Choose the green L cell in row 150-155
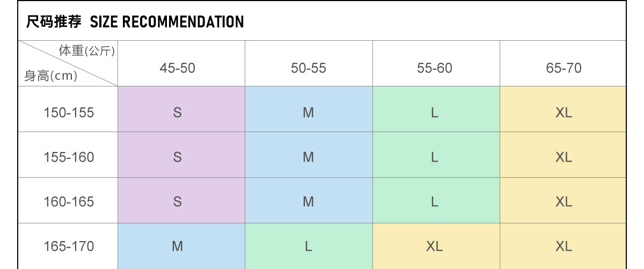 (x=435, y=113)
